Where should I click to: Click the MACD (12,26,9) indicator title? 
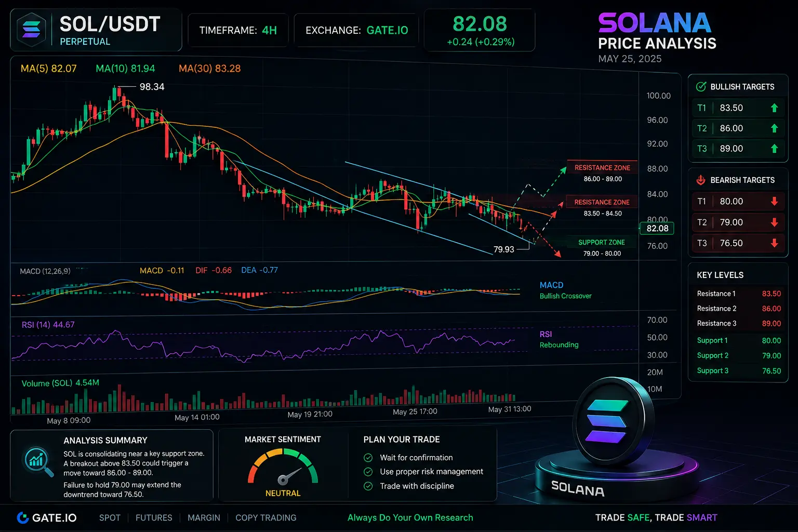pos(45,271)
